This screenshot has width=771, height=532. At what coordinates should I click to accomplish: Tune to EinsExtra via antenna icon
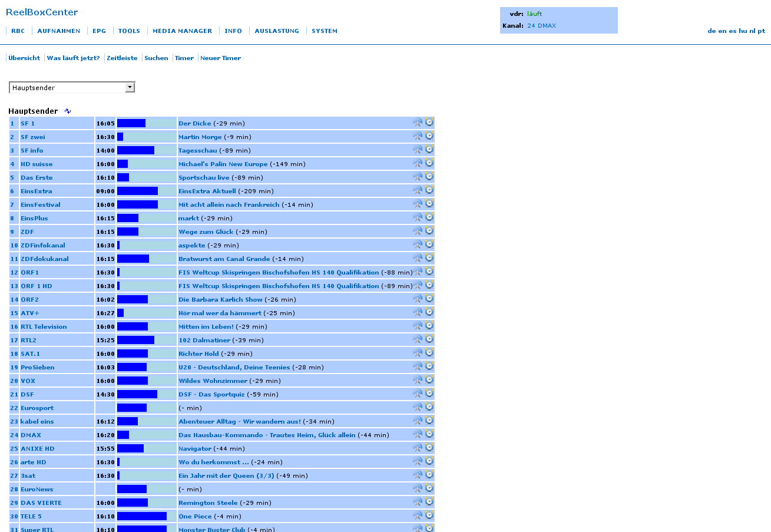coord(418,190)
